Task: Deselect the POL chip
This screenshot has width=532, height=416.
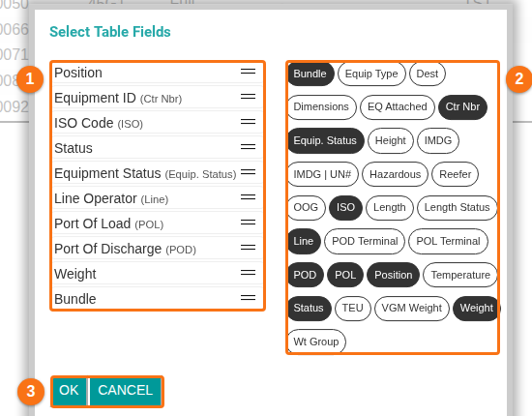Action: [345, 275]
